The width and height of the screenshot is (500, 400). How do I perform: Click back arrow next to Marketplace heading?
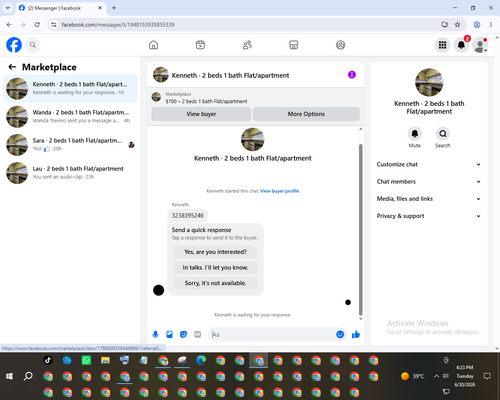coord(12,67)
